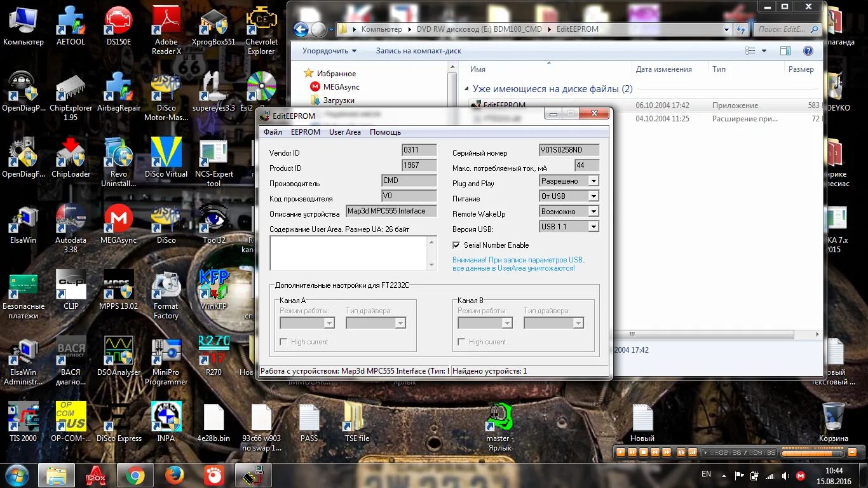The width and height of the screenshot is (868, 488).
Task: Open the ChipExplorer 1.95 desktop icon
Action: tap(71, 97)
